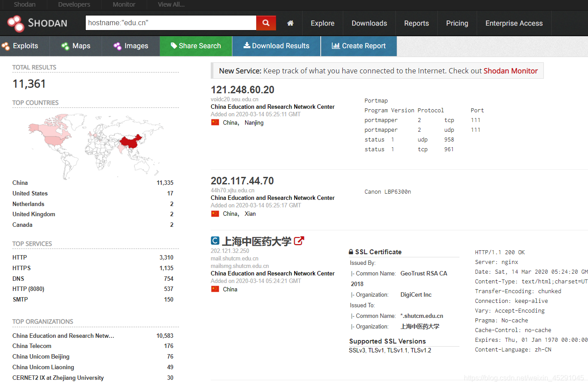The width and height of the screenshot is (588, 386).
Task: Go to the home icon
Action: point(290,23)
